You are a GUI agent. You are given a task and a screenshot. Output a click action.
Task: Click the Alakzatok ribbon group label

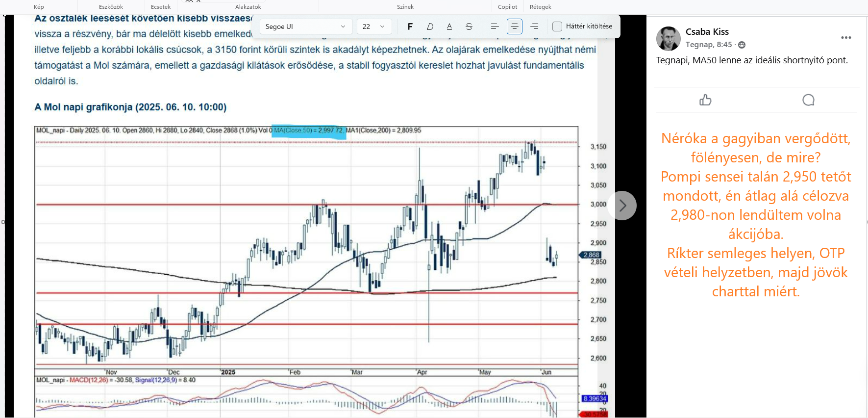click(248, 7)
